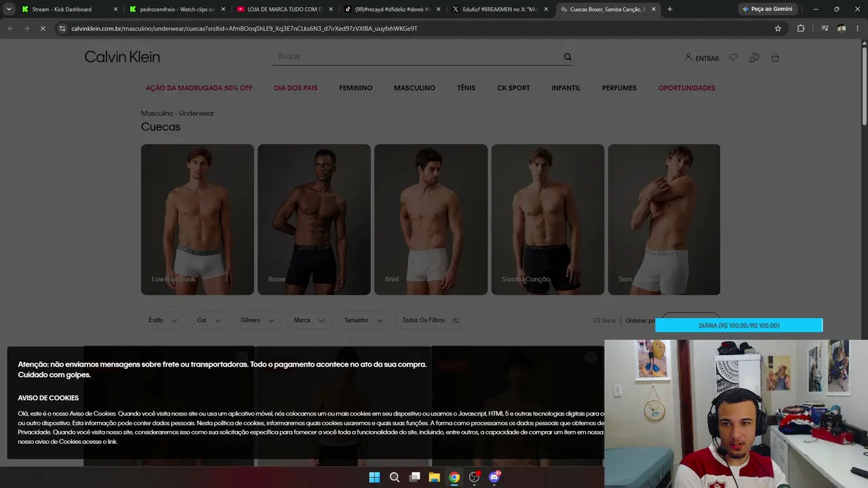The height and width of the screenshot is (488, 868).
Task: Expand the Tamanho filter dropdown
Action: pyautogui.click(x=363, y=321)
